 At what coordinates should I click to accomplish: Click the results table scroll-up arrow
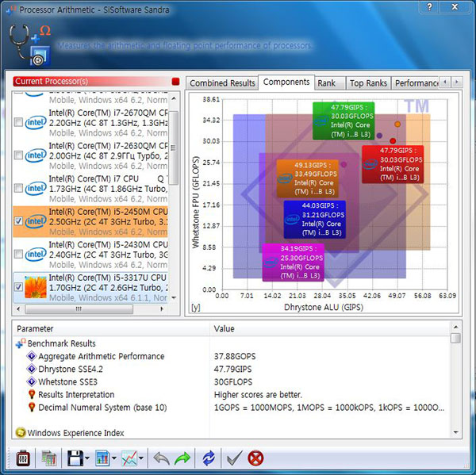coord(455,327)
